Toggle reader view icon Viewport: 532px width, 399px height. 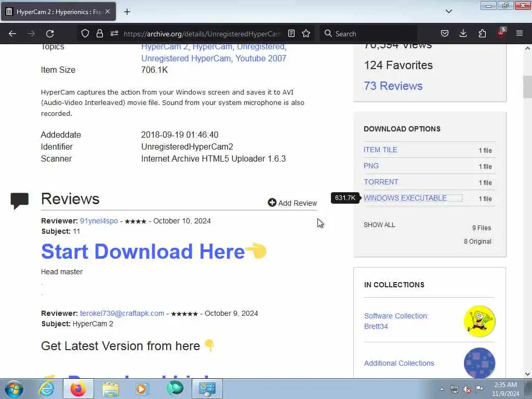coord(291,33)
